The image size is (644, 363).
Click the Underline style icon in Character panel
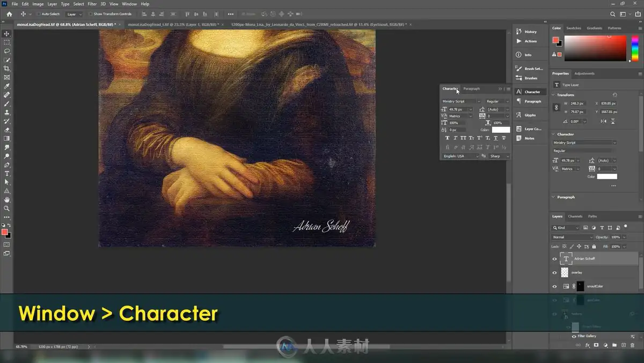tap(495, 138)
